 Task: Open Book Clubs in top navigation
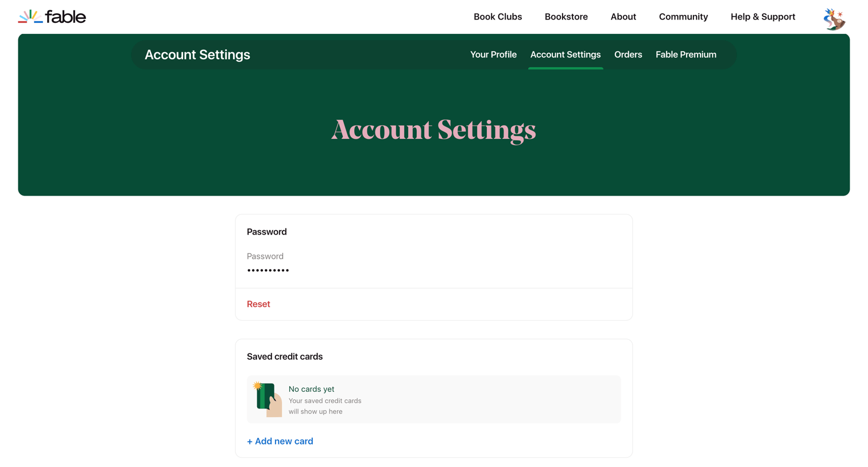coord(498,17)
